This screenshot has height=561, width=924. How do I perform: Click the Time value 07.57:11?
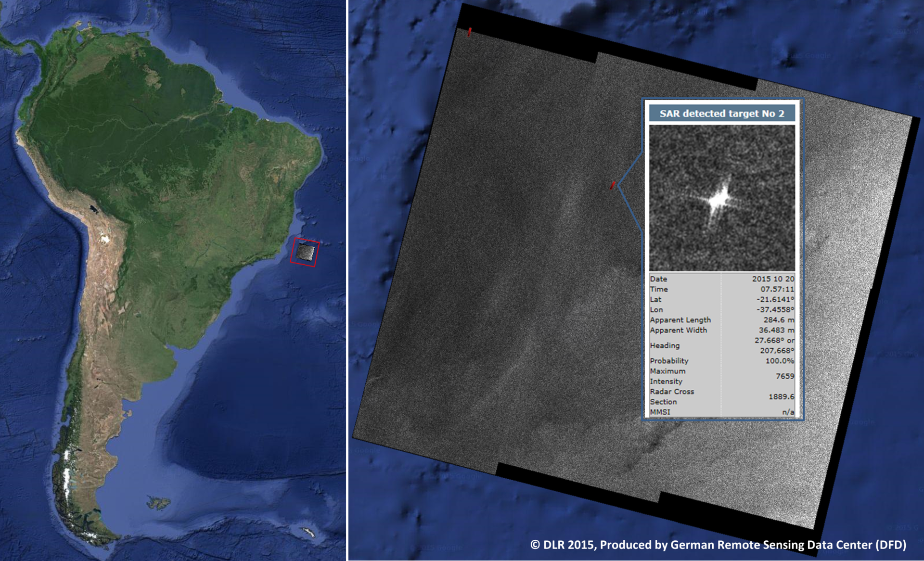coord(777,289)
